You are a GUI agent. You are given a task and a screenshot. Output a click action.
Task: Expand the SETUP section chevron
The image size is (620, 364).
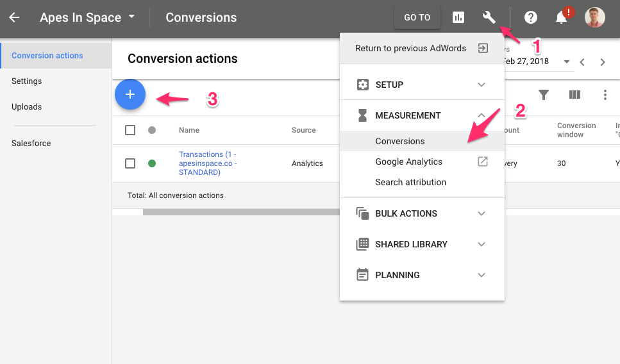coord(482,85)
